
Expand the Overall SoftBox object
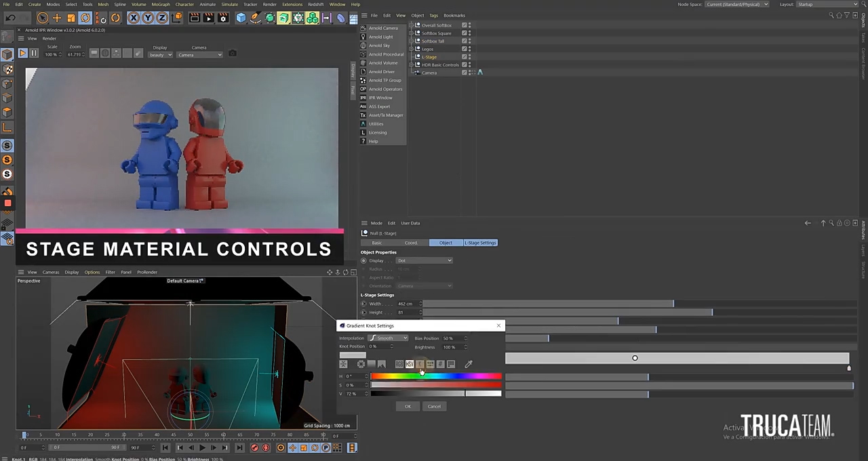pos(412,25)
